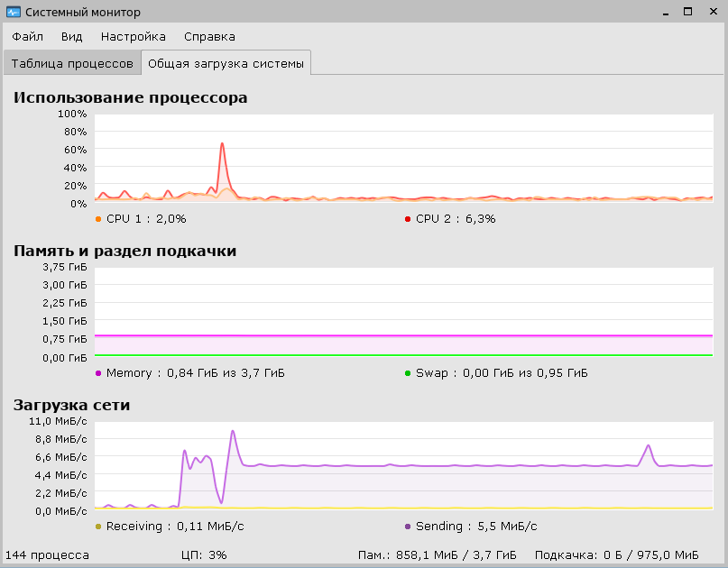The image size is (728, 568).
Task: Open the Файл menu
Action: pyautogui.click(x=27, y=37)
